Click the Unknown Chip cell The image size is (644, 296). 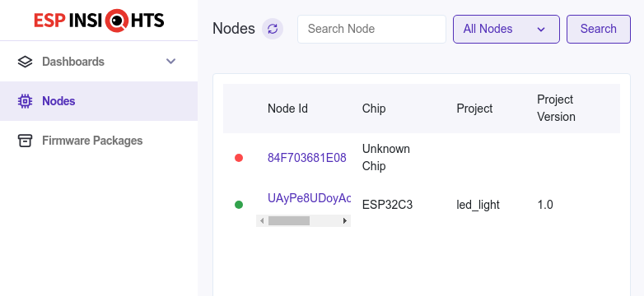tap(386, 157)
